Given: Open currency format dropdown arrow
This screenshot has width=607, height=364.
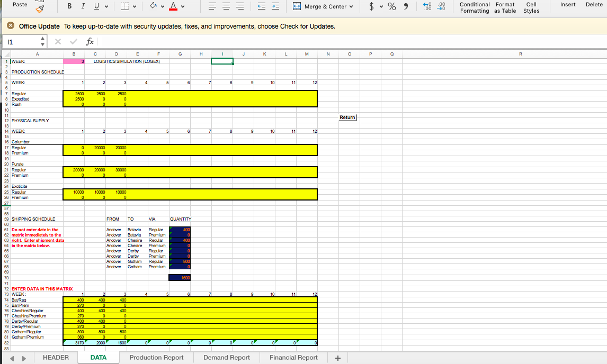Looking at the screenshot, I should point(381,6).
